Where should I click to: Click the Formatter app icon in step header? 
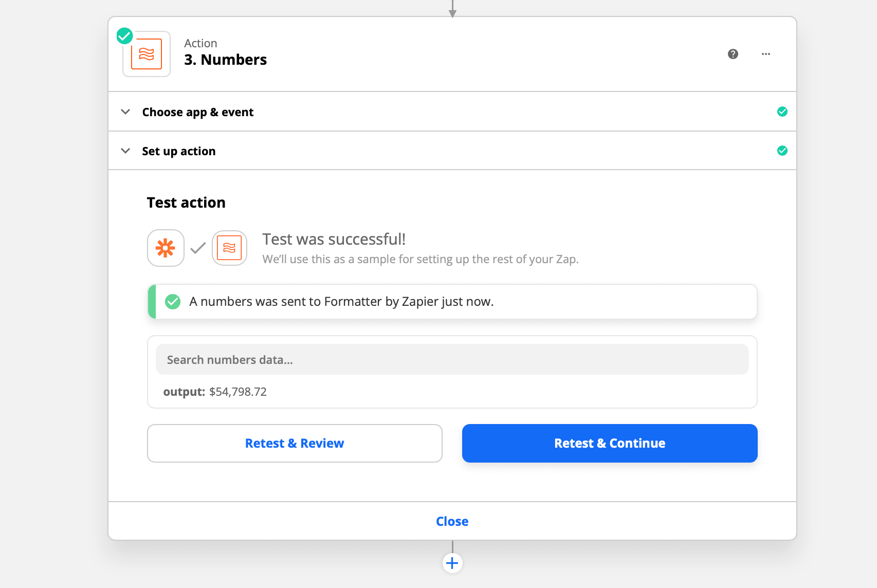click(147, 54)
